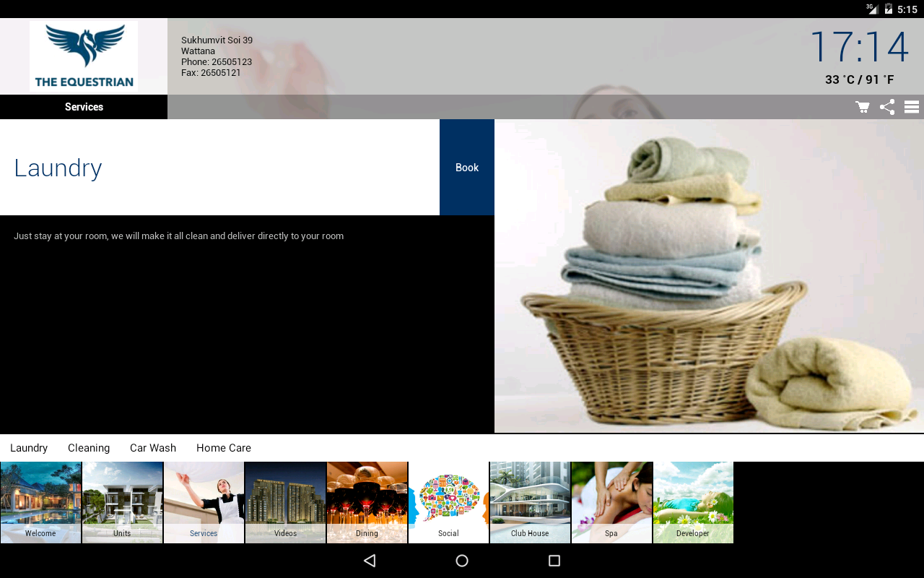Tap the battery status icon
The width and height of the screenshot is (924, 578).
click(x=889, y=9)
